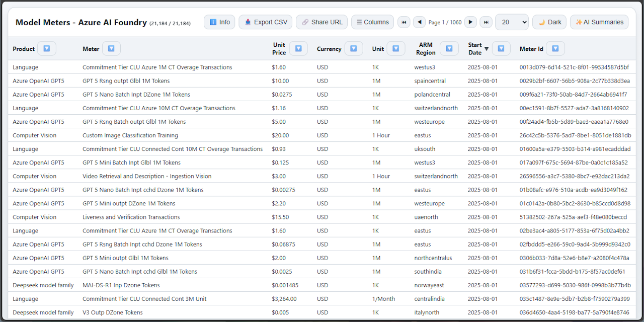
Task: Click the Share URL button
Action: [321, 22]
